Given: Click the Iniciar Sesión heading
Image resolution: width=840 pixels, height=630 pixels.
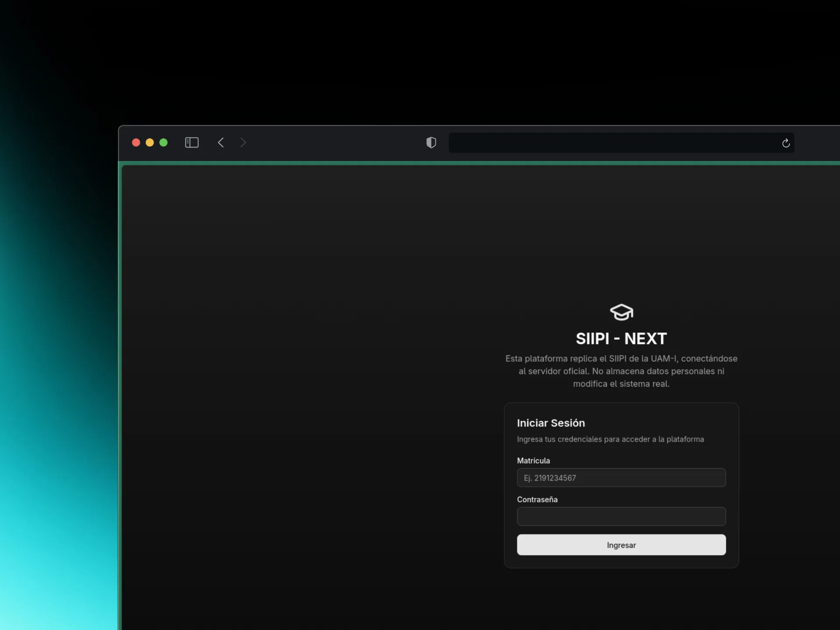Looking at the screenshot, I should (551, 423).
